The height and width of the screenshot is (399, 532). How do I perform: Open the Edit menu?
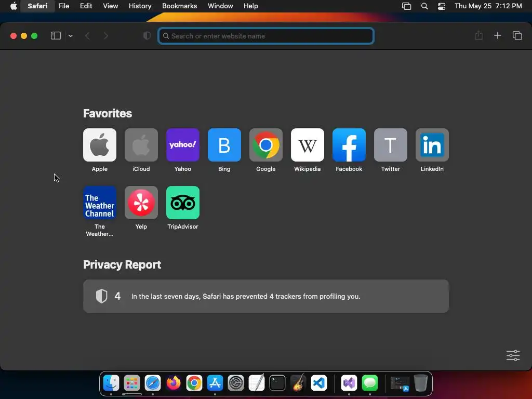86,6
